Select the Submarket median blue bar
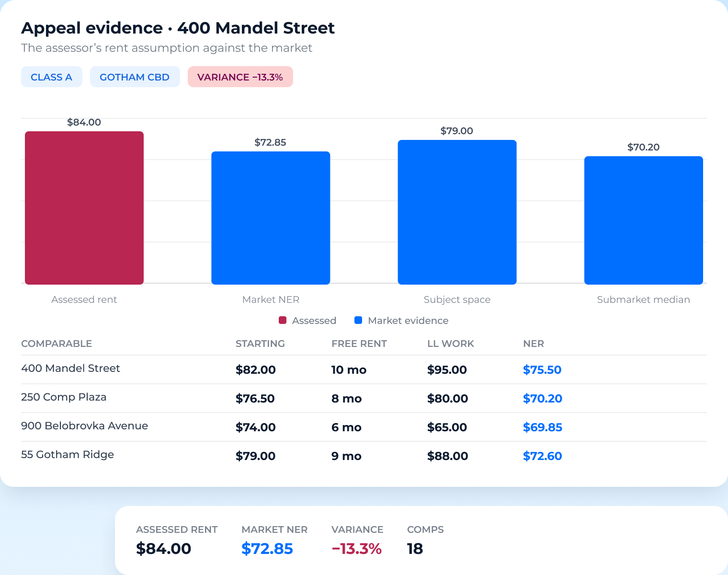728x575 pixels. pos(643,220)
